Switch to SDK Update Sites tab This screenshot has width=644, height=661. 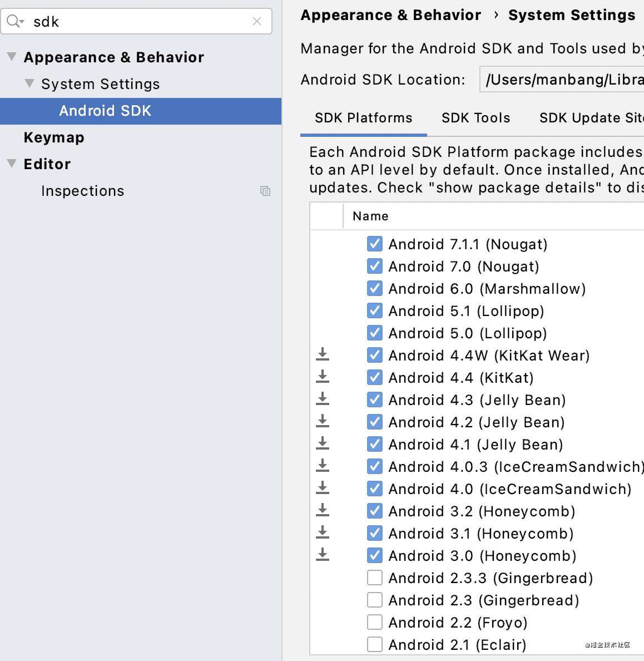(591, 117)
